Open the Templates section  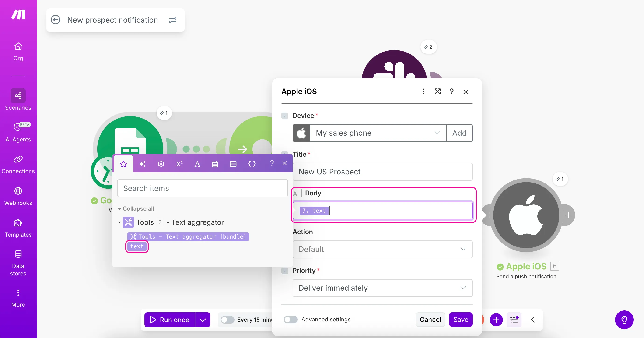click(18, 228)
